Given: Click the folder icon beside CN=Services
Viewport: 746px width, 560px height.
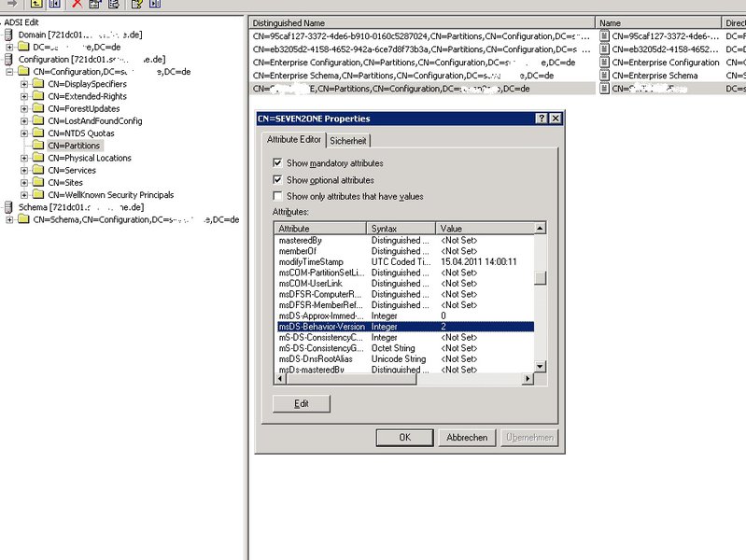Looking at the screenshot, I should tap(38, 170).
